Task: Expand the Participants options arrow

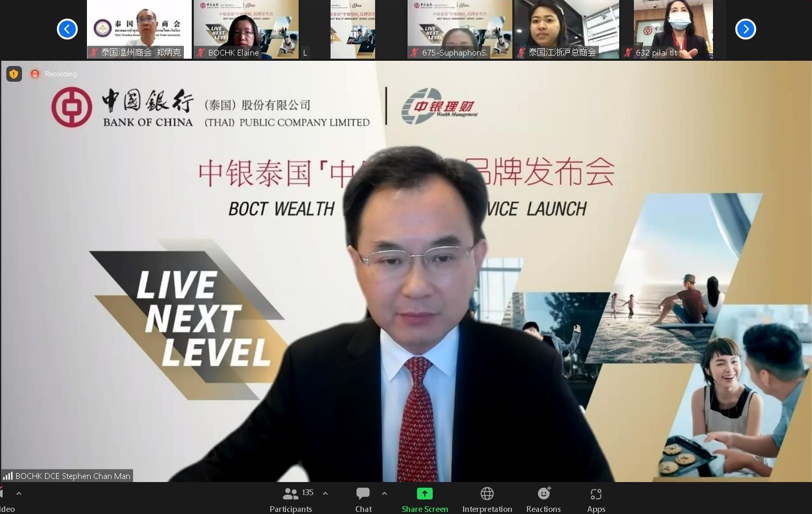Action: point(325,494)
